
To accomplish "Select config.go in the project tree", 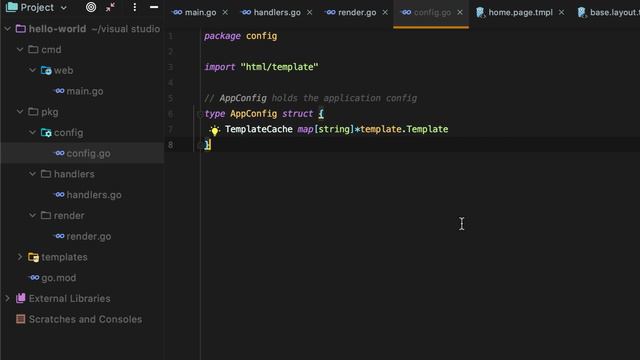I will click(x=88, y=153).
